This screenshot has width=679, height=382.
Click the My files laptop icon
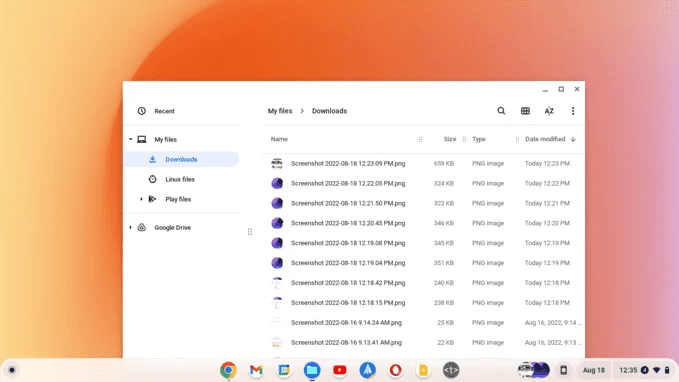pyautogui.click(x=142, y=139)
